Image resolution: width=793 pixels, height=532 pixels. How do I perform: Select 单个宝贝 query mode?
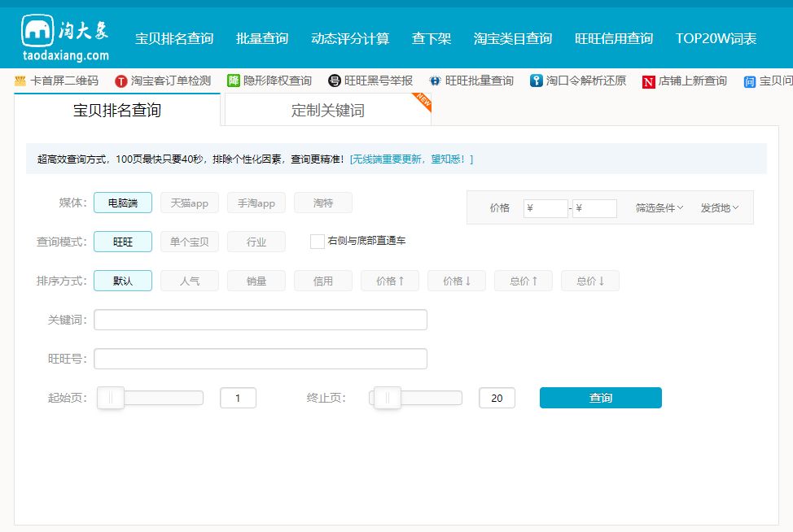tap(190, 242)
